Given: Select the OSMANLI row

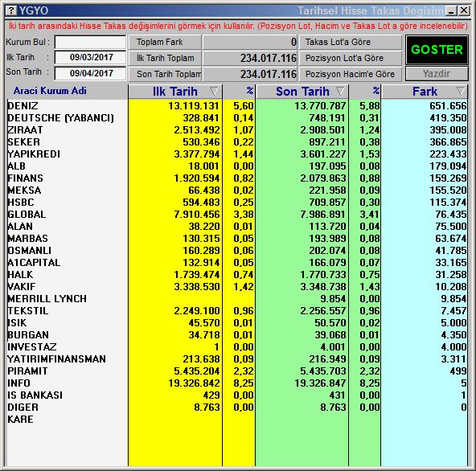Looking at the screenshot, I should (236, 251).
